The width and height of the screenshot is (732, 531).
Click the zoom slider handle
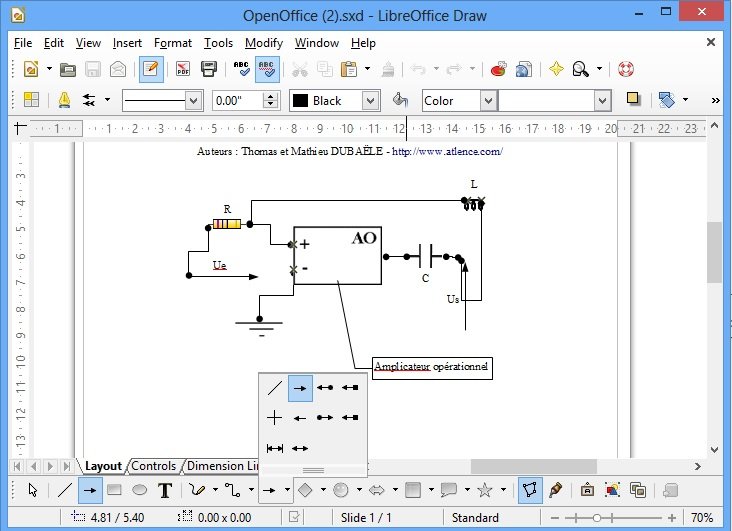point(597,518)
